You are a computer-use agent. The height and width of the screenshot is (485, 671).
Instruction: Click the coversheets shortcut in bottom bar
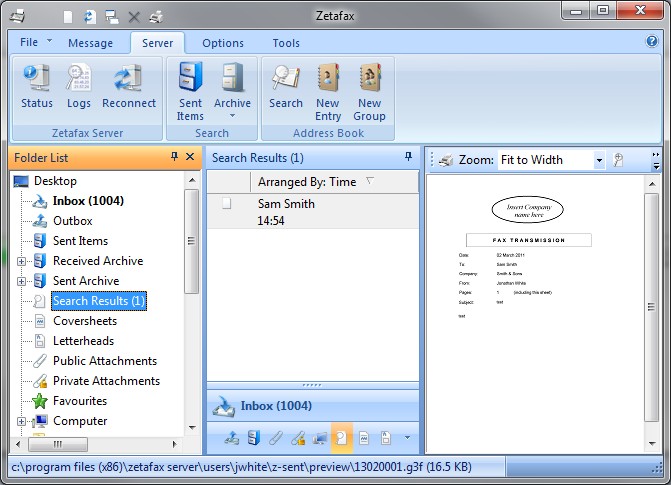coord(364,438)
